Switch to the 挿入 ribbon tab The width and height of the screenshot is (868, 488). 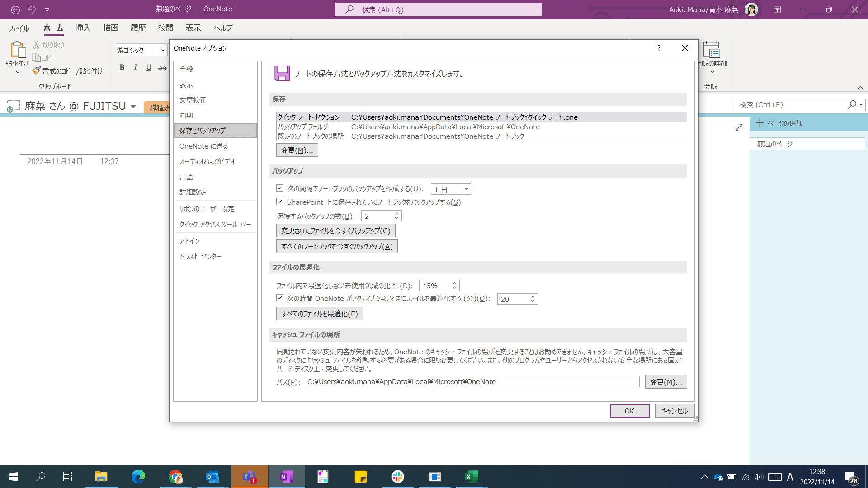pyautogui.click(x=83, y=28)
